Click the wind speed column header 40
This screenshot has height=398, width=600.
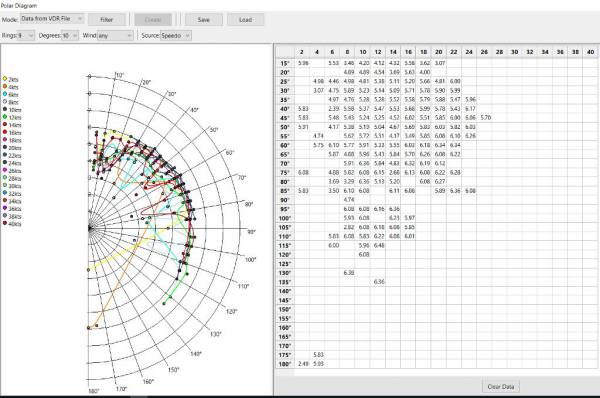click(590, 52)
